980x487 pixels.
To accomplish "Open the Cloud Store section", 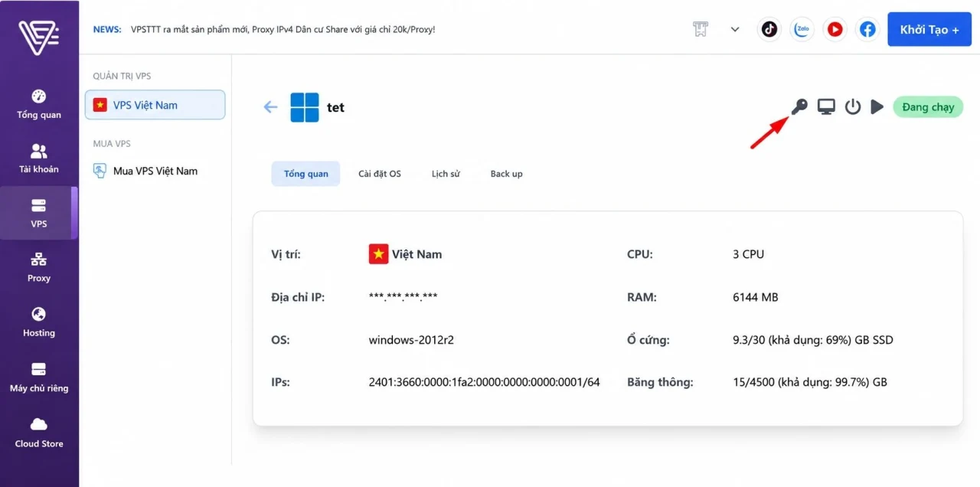I will point(39,433).
